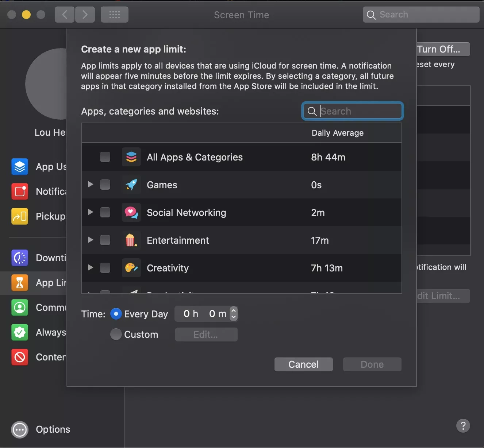This screenshot has height=448, width=484.
Task: Expand the Games category triangle
Action: (x=91, y=185)
